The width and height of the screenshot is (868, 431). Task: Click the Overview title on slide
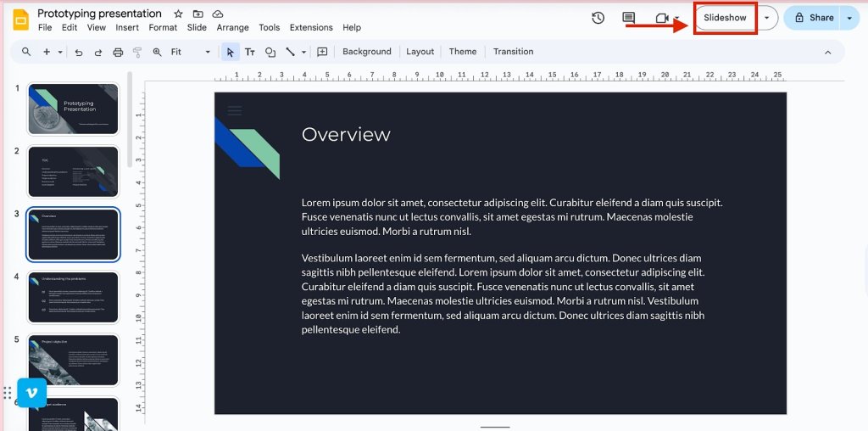(x=346, y=135)
